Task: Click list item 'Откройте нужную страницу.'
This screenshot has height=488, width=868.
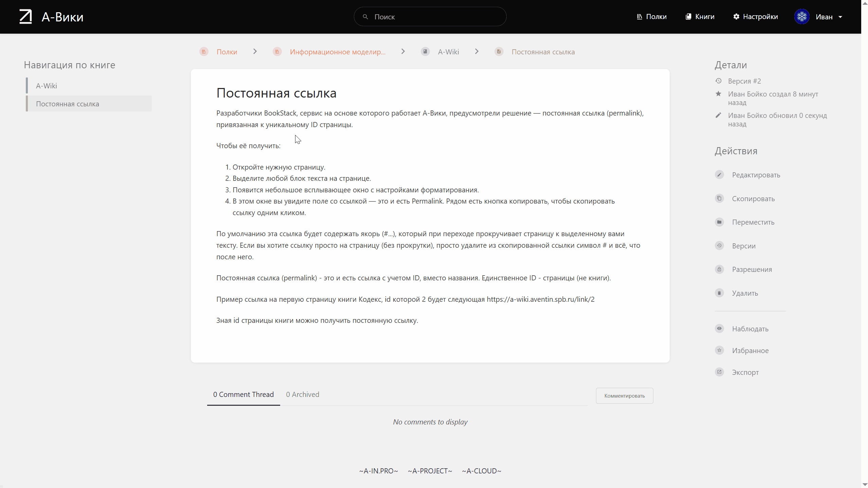Action: (279, 167)
